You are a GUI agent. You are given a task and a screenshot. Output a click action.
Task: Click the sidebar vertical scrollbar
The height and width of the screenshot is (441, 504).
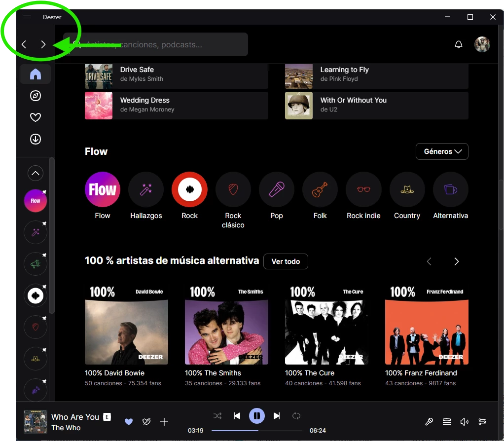52,236
